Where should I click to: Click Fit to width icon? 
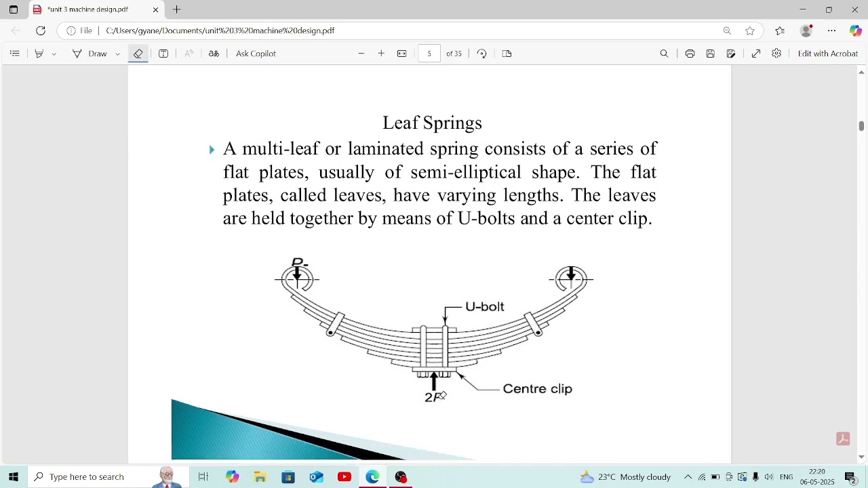click(402, 54)
